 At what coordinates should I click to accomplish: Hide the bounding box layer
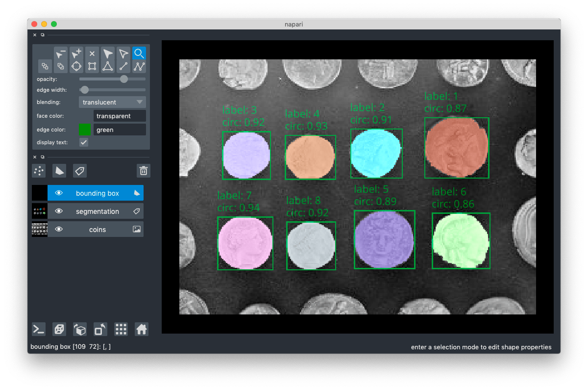click(x=59, y=193)
